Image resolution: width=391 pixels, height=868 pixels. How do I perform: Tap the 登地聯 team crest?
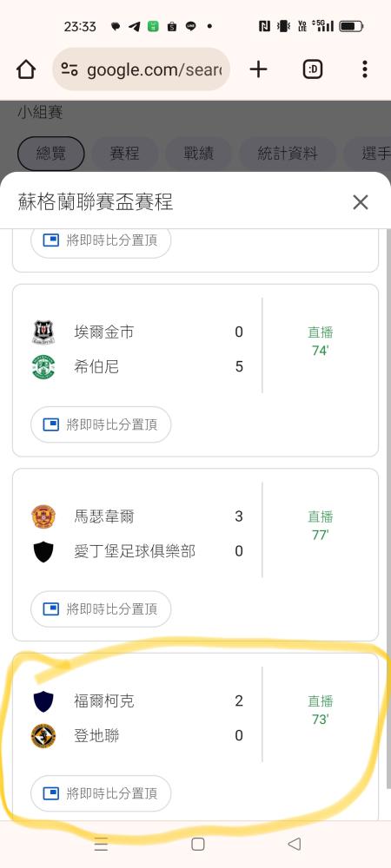click(43, 736)
